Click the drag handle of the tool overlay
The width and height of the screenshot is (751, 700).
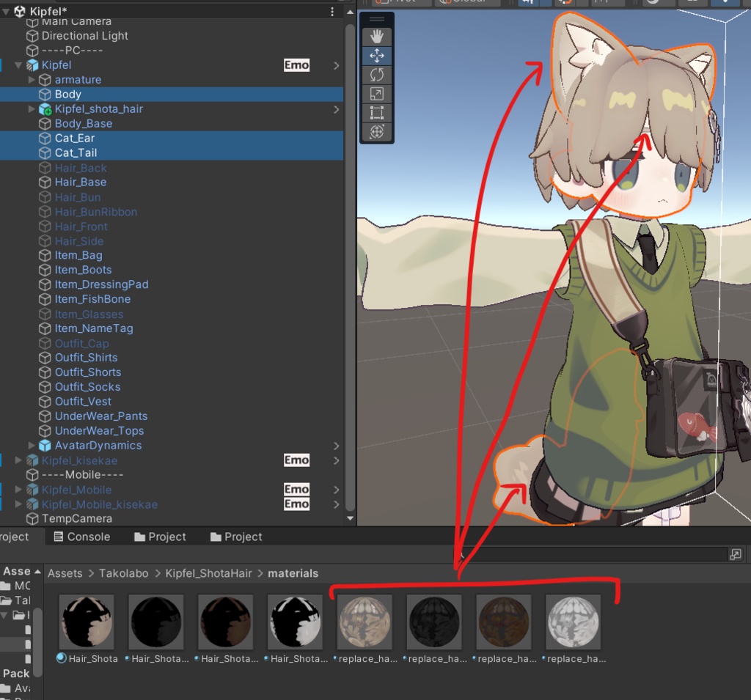tap(377, 19)
